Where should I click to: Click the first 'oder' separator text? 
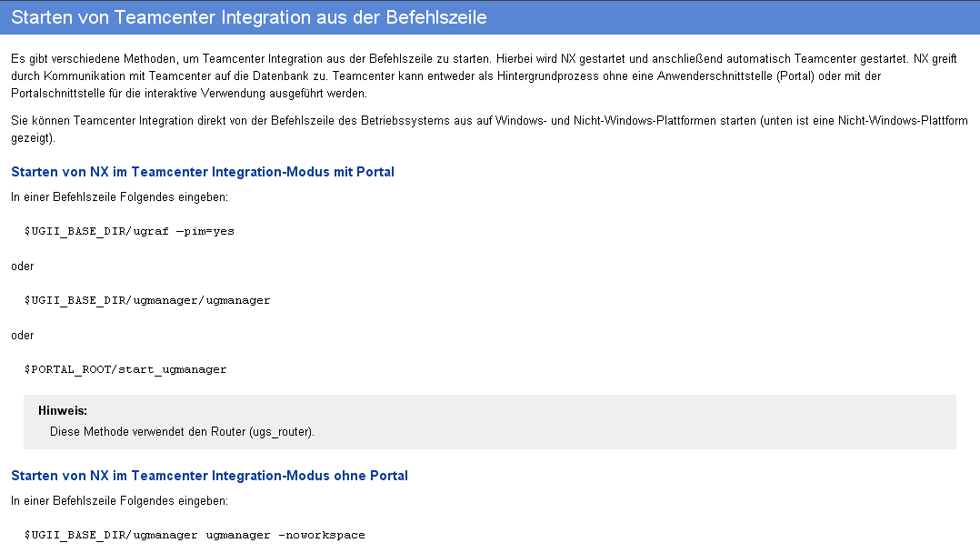[23, 266]
